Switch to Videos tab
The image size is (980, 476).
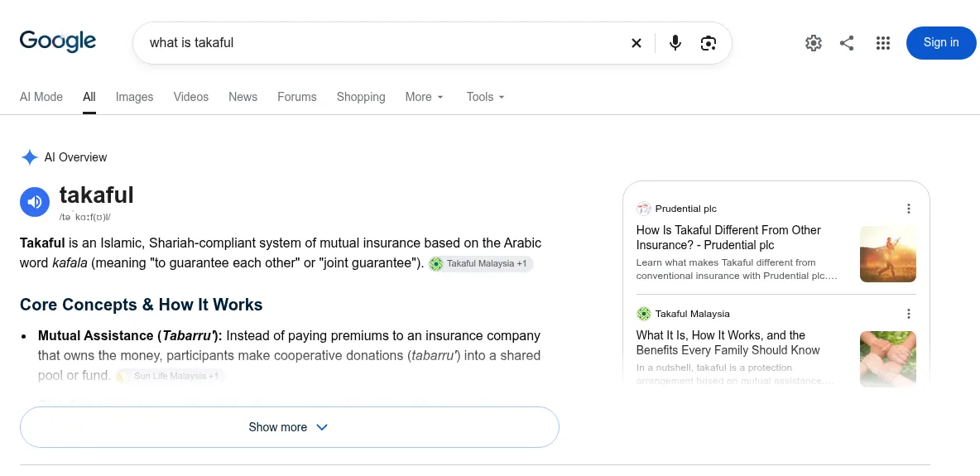pyautogui.click(x=191, y=97)
